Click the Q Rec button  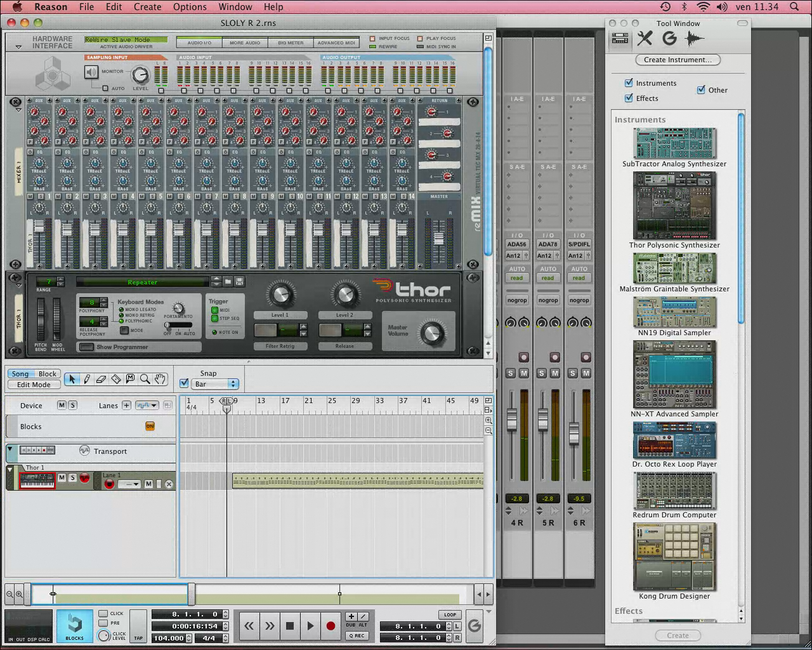click(x=356, y=635)
